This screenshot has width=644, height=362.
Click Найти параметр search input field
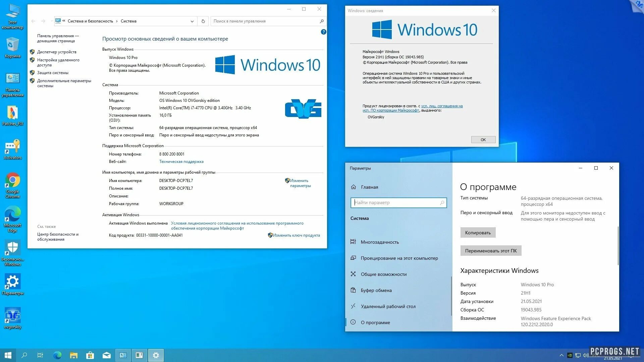(x=398, y=202)
